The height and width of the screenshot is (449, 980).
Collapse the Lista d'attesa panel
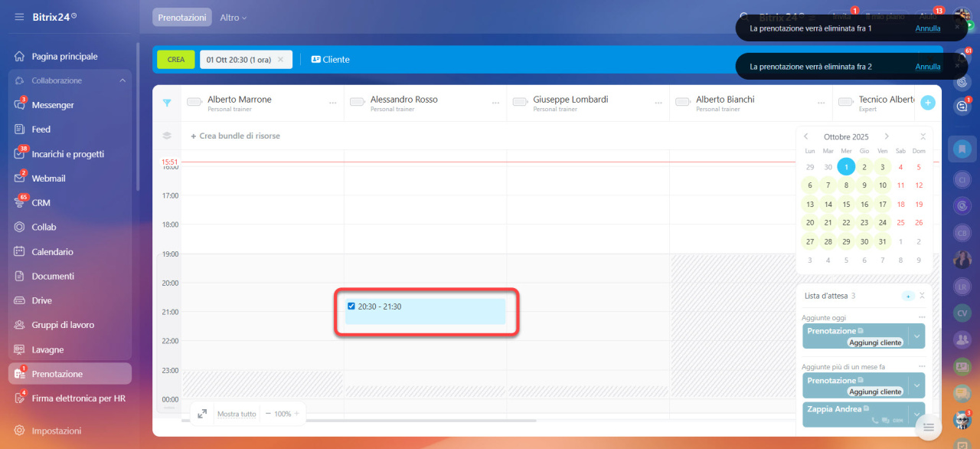point(922,296)
